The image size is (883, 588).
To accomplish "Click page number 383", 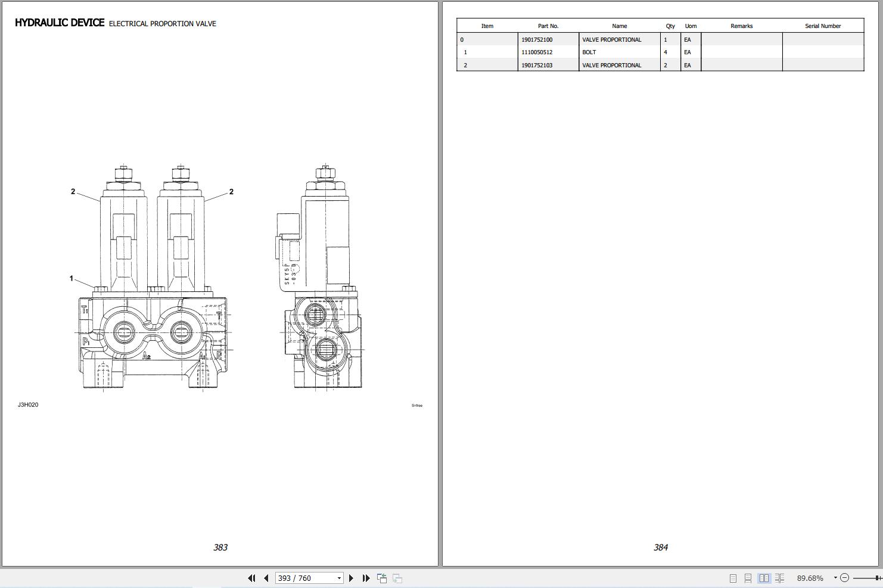I will (220, 547).
